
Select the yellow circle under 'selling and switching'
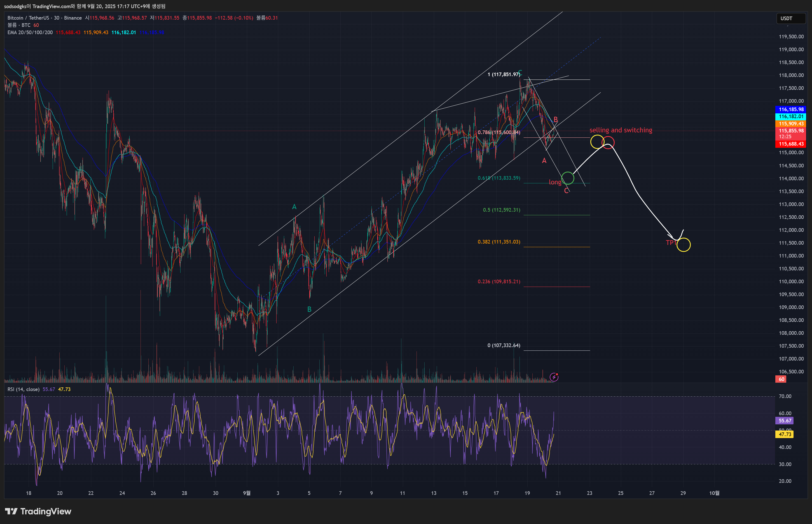tap(597, 142)
